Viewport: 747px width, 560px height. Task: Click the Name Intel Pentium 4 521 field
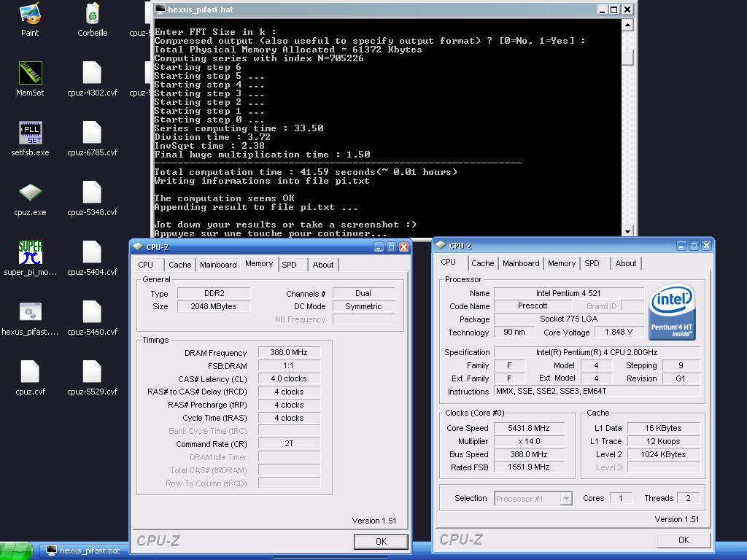(x=569, y=293)
